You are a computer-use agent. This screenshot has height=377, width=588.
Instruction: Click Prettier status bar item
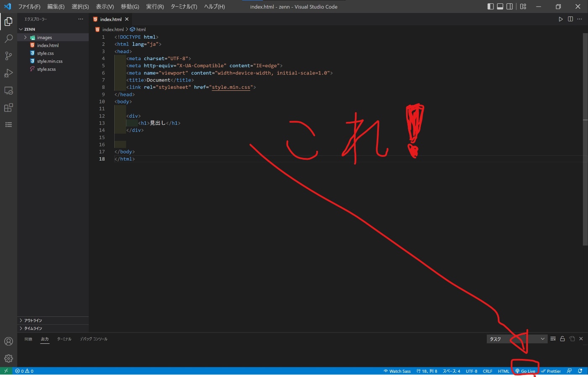pyautogui.click(x=551, y=371)
